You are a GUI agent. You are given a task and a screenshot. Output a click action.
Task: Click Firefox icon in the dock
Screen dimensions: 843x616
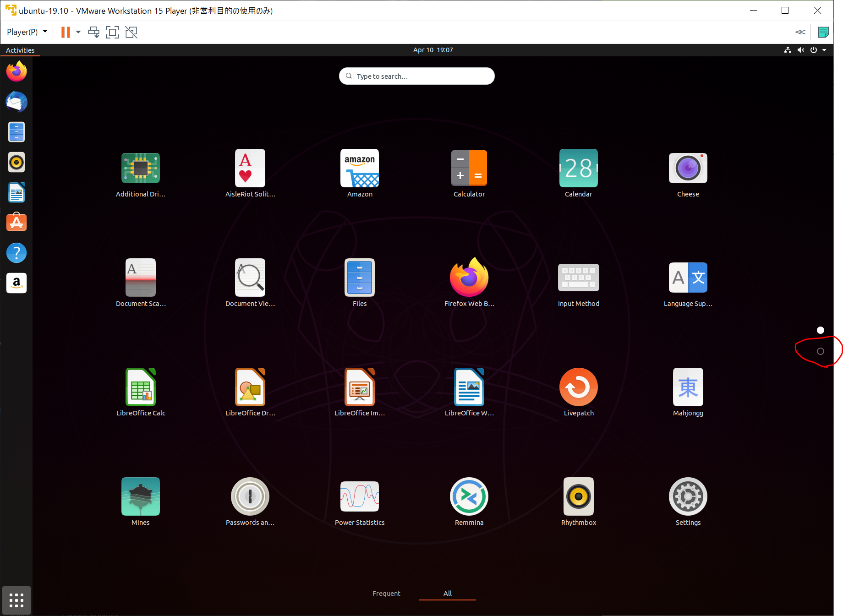coord(16,71)
